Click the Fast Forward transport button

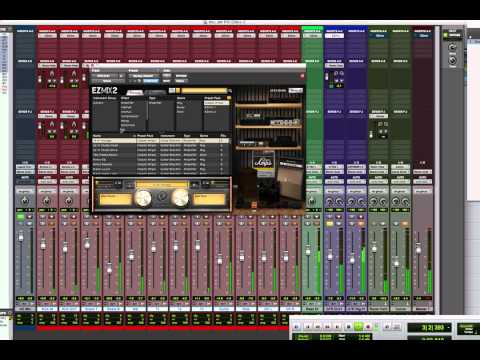(328, 327)
